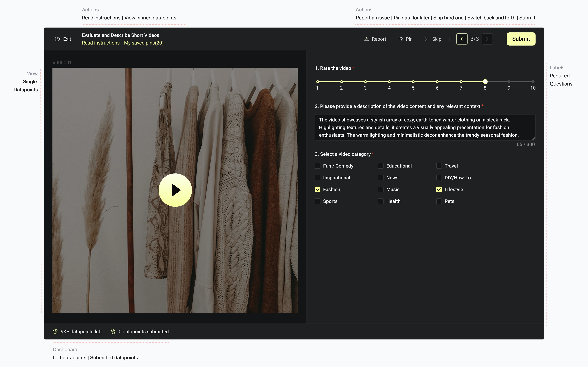Uncheck the Lifestyle category checkbox
This screenshot has height=367, width=588.
point(439,190)
